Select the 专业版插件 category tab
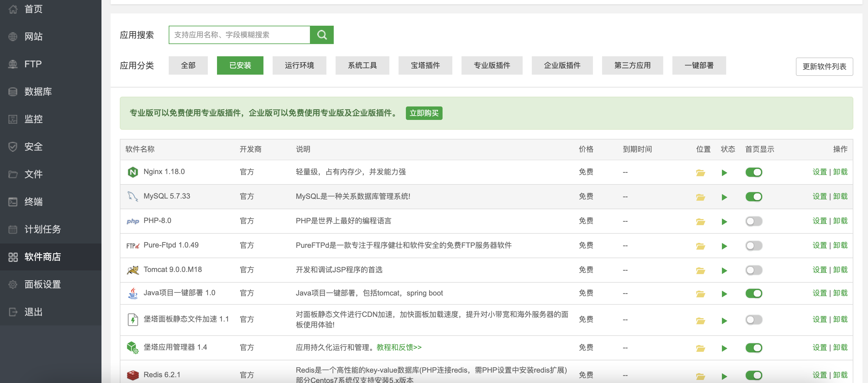Screen dimensions: 868x383 (x=492, y=65)
